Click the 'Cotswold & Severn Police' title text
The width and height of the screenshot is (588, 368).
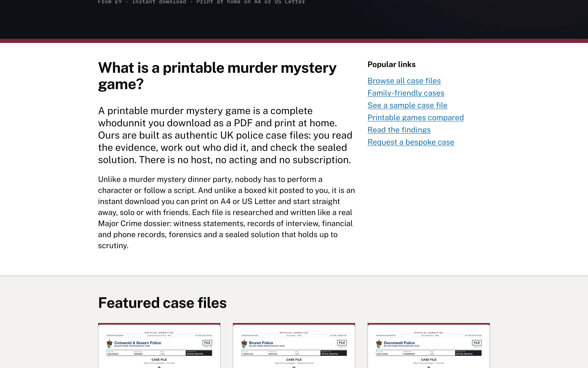pos(138,343)
